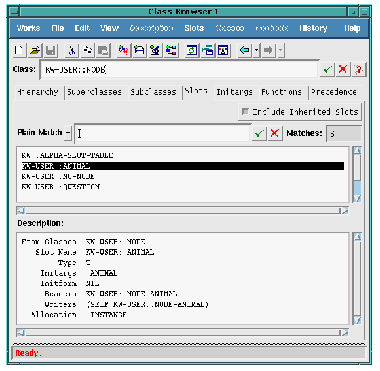Viewport: 380px width, 371px height.
Task: Switch to the Hierarchy tab
Action: point(38,92)
